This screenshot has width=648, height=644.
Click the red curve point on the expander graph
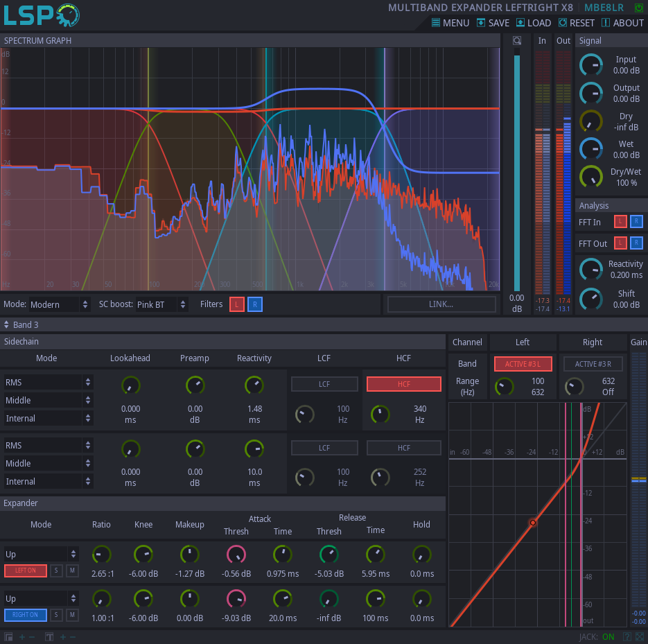click(x=533, y=523)
